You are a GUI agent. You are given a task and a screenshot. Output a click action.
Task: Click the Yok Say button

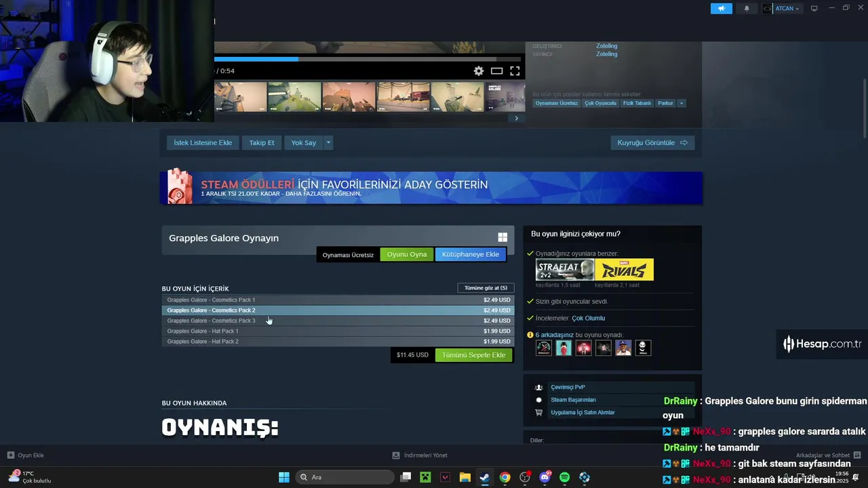click(x=304, y=142)
